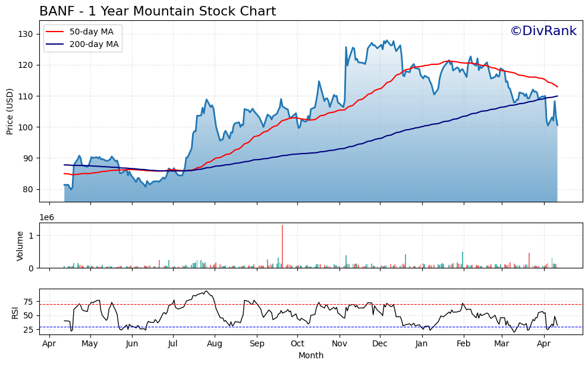The image size is (588, 366).
Task: Click the RSI tick label "25"
Action: (28, 330)
